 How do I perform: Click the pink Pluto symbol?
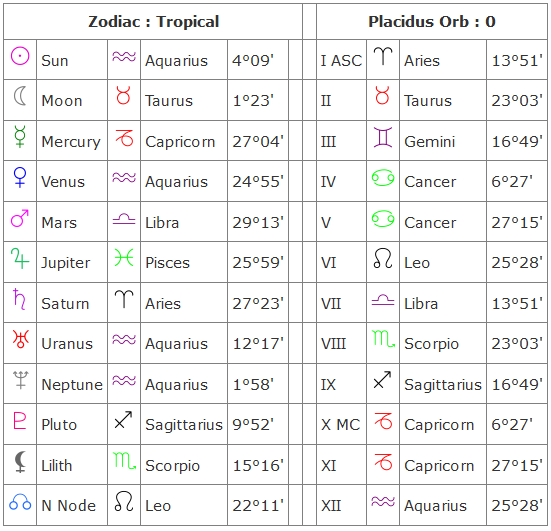point(20,420)
